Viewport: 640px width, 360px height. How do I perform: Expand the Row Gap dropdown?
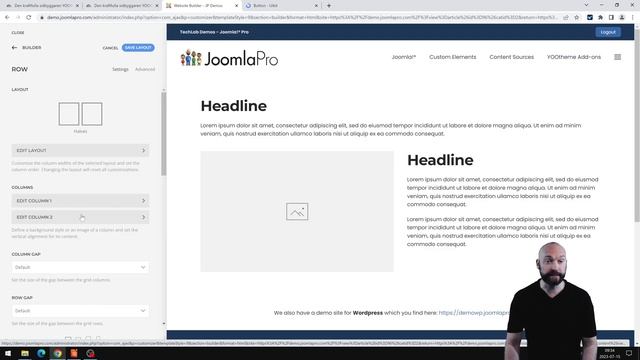click(80, 311)
